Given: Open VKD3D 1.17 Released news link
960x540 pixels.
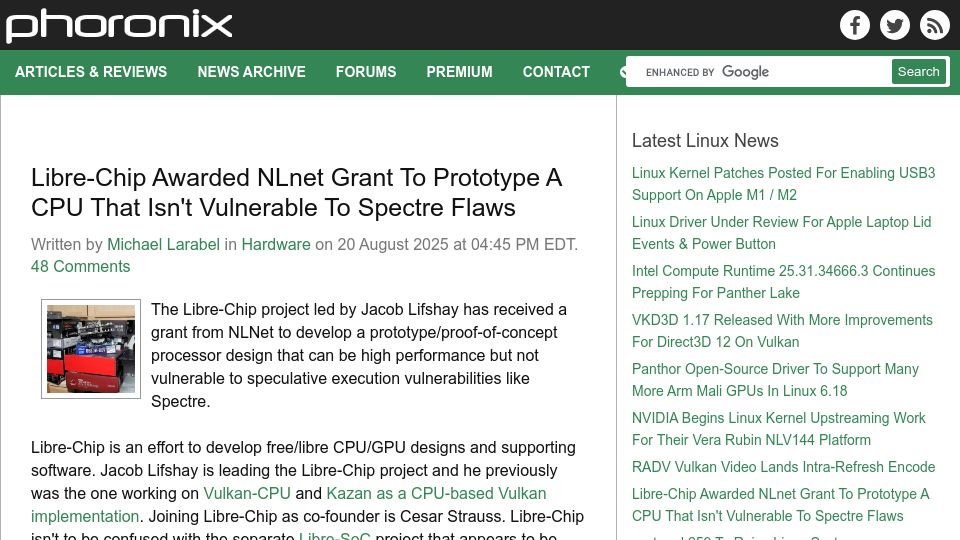Looking at the screenshot, I should (x=782, y=331).
